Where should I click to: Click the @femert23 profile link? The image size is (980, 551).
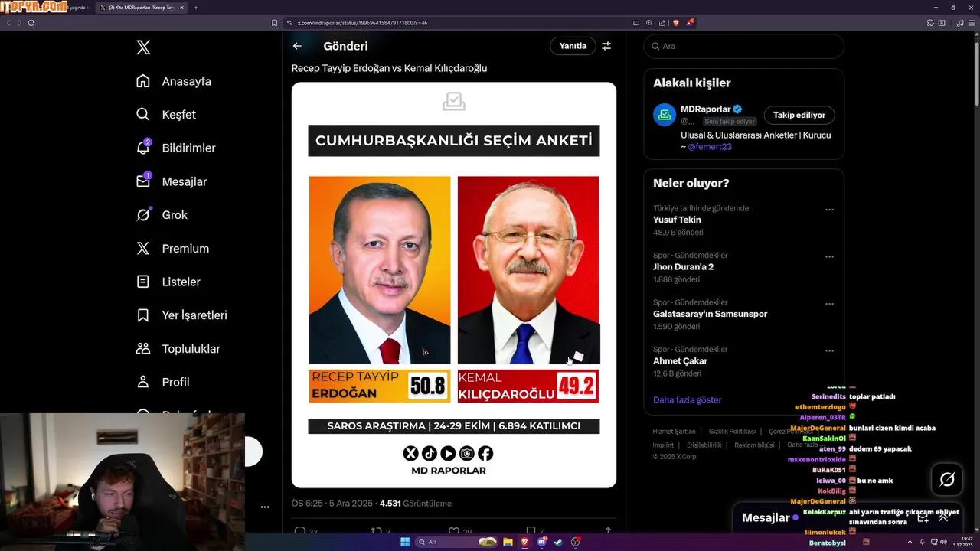(x=709, y=146)
